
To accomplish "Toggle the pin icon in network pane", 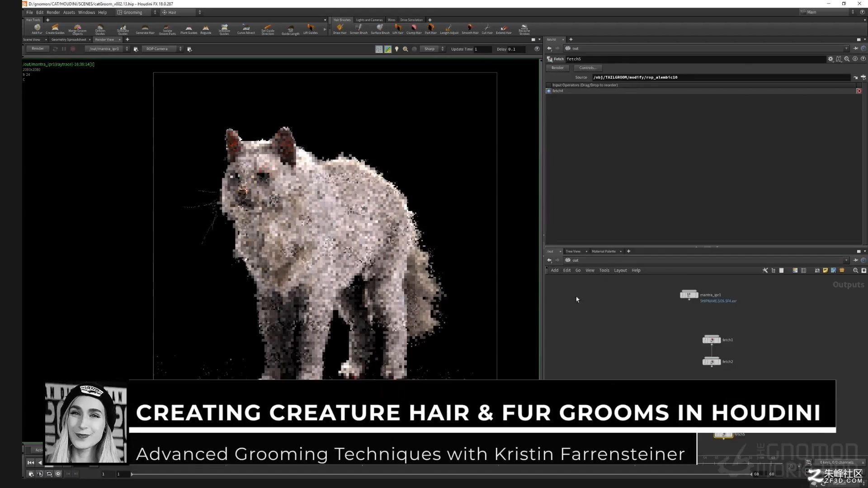I will tap(855, 260).
